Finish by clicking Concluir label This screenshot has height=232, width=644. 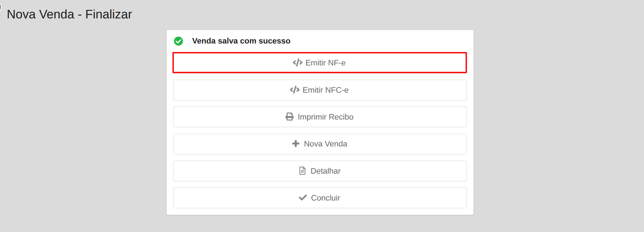pyautogui.click(x=325, y=198)
